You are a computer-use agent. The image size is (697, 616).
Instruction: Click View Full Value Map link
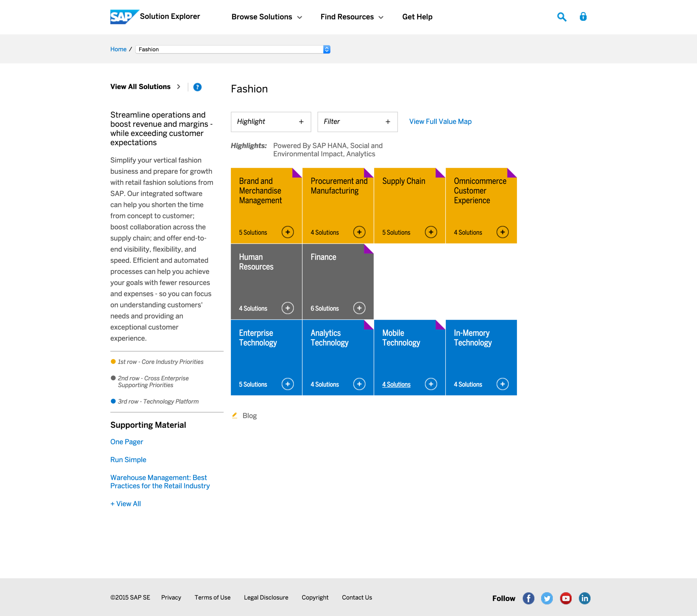tap(440, 121)
